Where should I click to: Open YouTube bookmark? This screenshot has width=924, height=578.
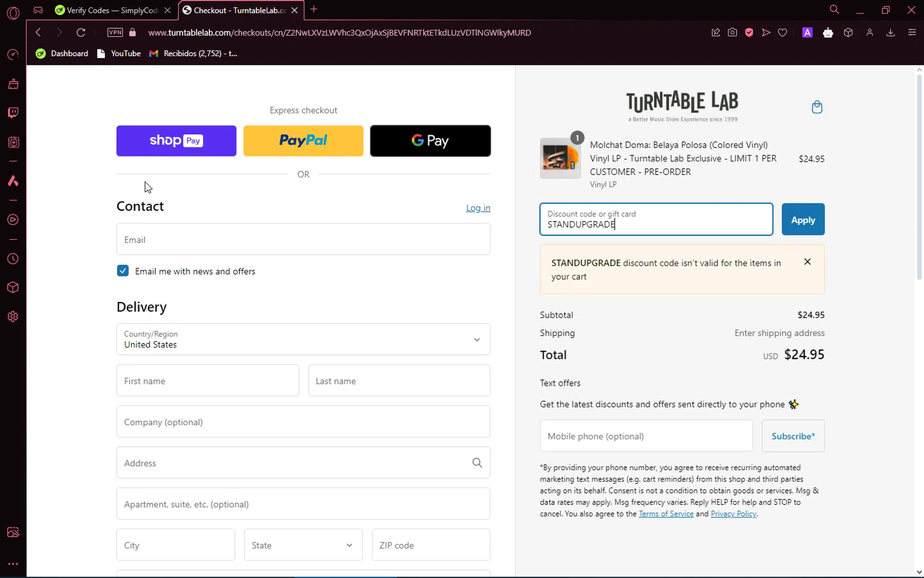[120, 54]
